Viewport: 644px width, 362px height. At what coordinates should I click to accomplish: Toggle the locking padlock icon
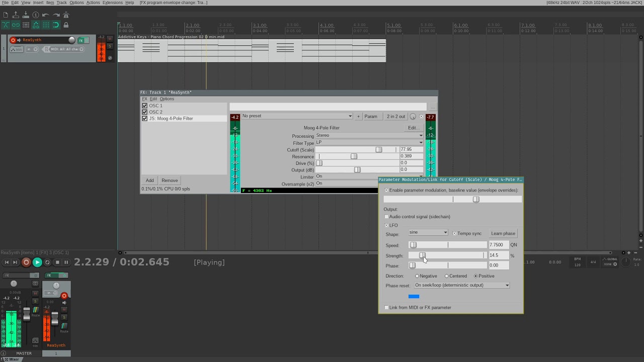(66, 25)
